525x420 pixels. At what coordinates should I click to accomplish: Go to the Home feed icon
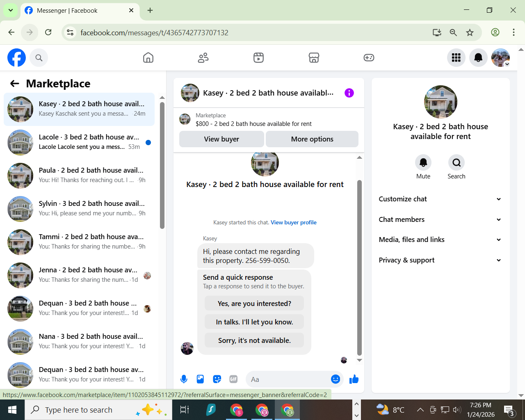pyautogui.click(x=148, y=58)
